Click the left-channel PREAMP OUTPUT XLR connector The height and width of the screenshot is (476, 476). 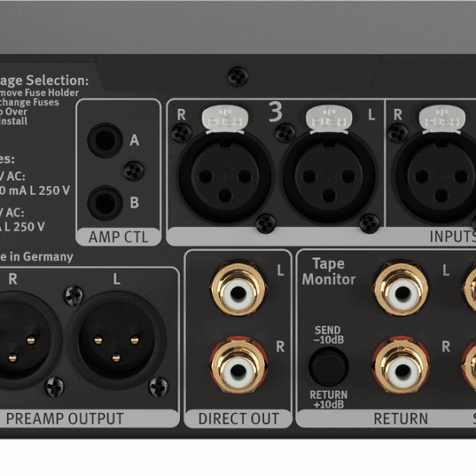pyautogui.click(x=117, y=340)
